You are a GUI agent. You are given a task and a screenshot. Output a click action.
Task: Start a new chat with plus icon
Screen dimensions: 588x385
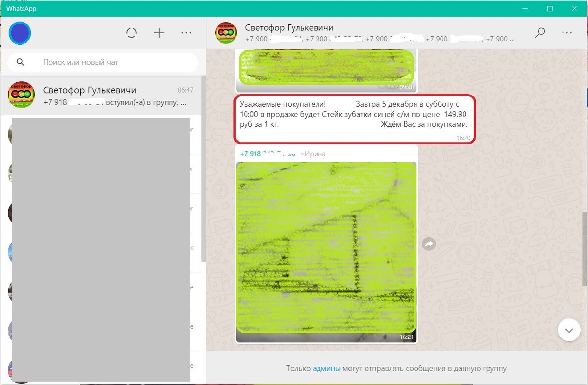[159, 33]
